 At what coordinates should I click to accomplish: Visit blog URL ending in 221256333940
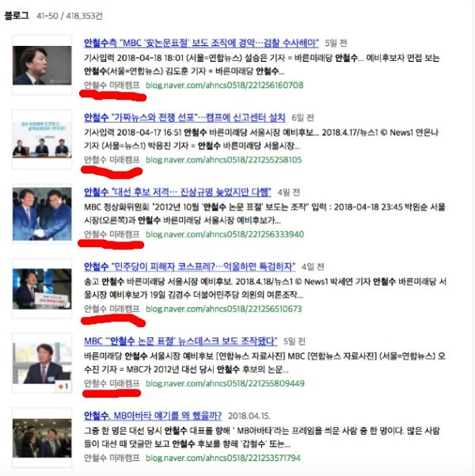tap(225, 234)
